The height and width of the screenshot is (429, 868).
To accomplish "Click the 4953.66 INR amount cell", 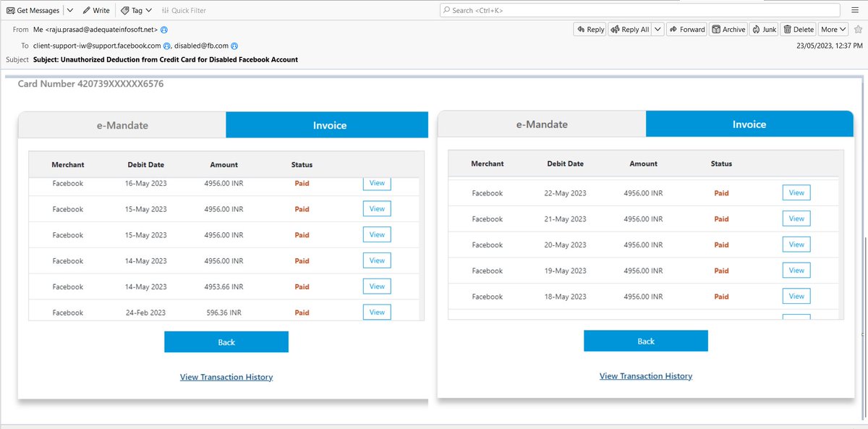I will [x=224, y=286].
